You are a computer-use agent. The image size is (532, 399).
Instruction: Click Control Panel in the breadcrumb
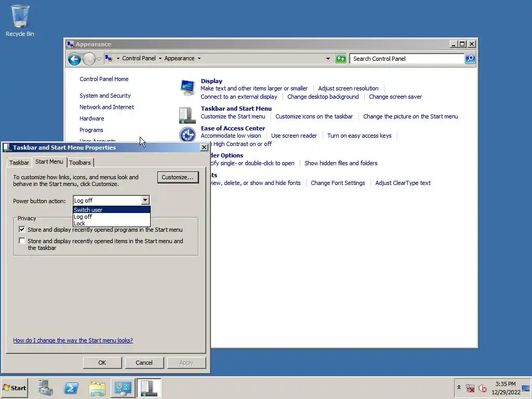pyautogui.click(x=139, y=58)
